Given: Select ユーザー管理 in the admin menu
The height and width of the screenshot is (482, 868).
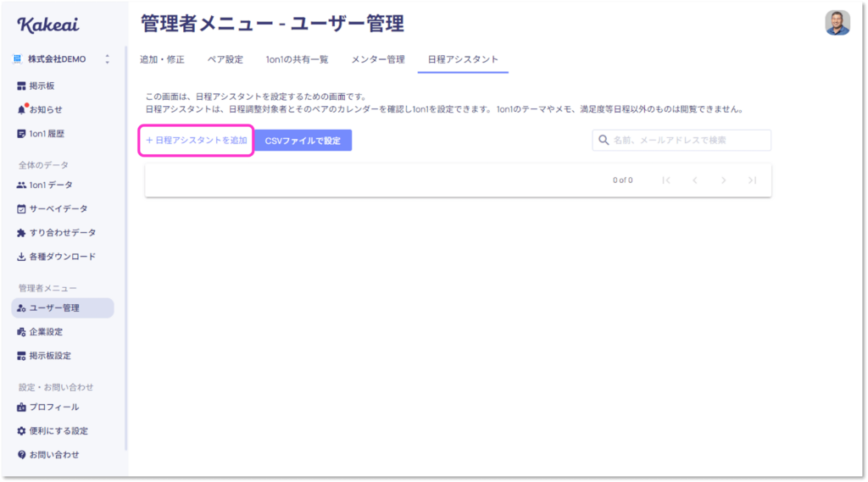Looking at the screenshot, I should click(63, 307).
